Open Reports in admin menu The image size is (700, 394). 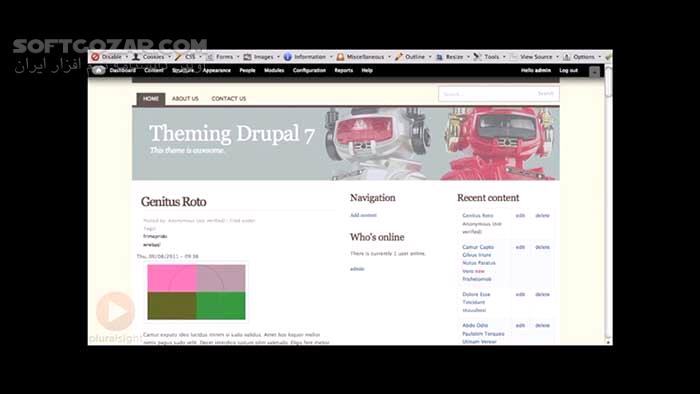tap(343, 70)
